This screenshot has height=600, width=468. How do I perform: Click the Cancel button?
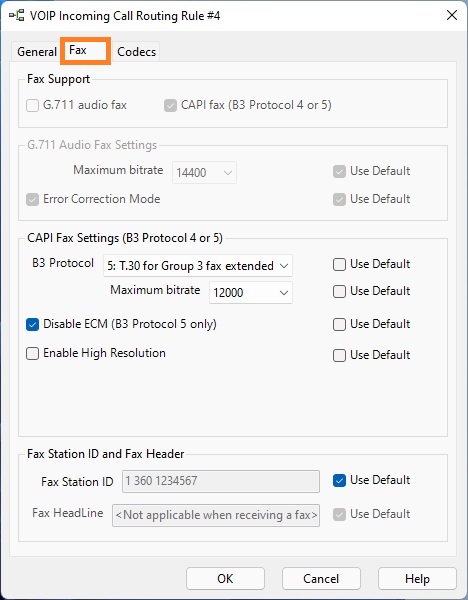321,579
